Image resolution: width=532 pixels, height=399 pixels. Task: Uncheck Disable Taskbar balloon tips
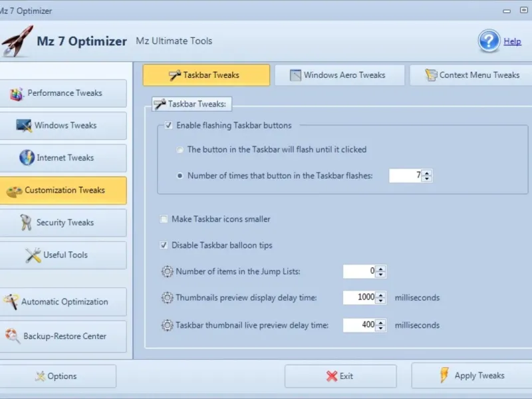(164, 245)
